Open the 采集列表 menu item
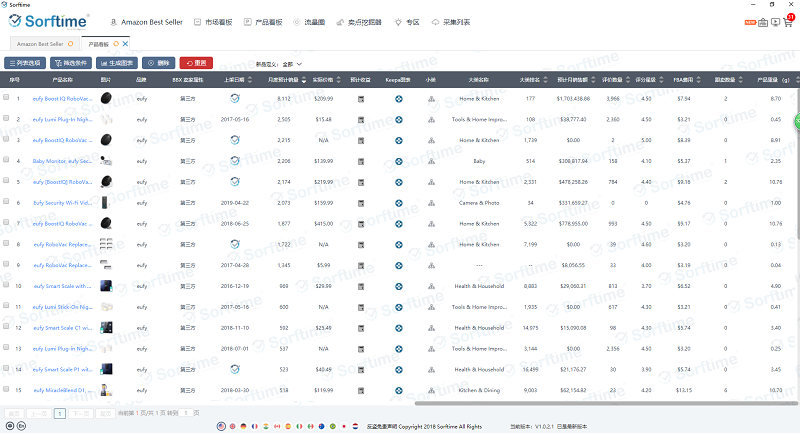The image size is (800, 433). pyautogui.click(x=451, y=22)
